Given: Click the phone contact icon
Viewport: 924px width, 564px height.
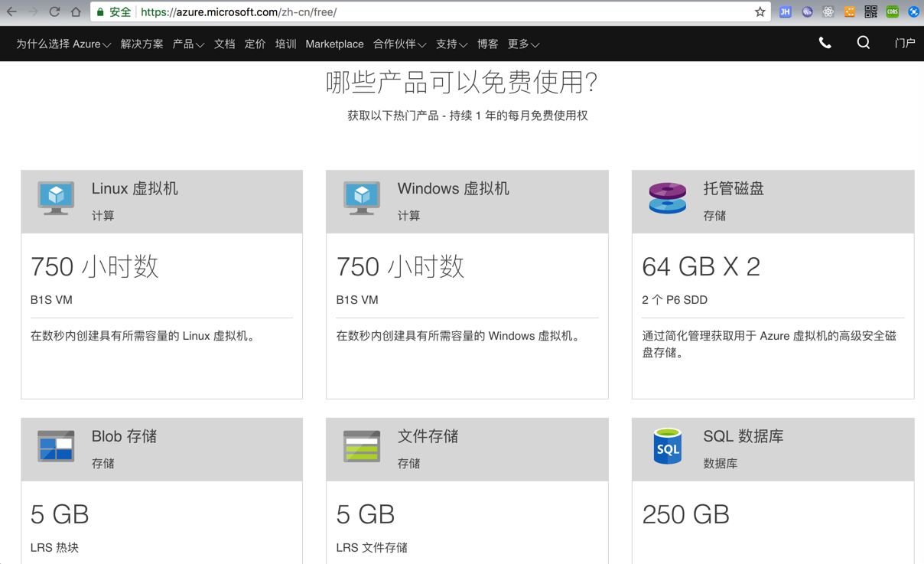Looking at the screenshot, I should click(825, 44).
